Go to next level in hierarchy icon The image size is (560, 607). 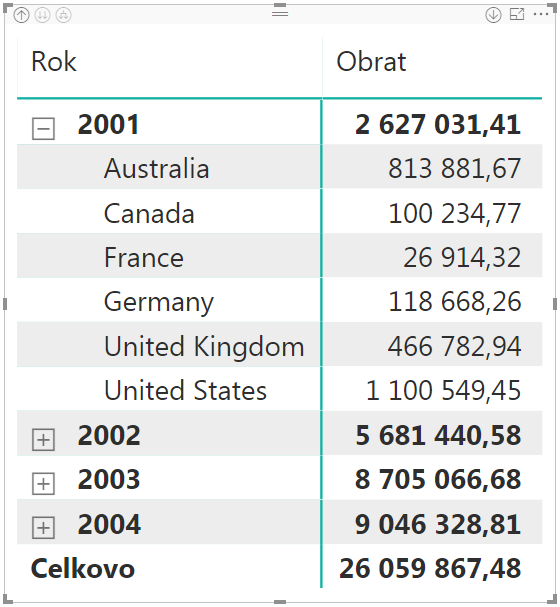(x=43, y=15)
